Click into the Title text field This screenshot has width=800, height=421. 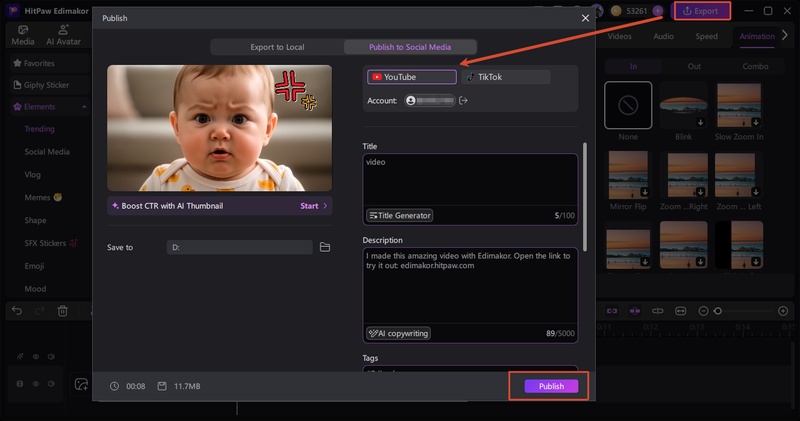pyautogui.click(x=470, y=180)
